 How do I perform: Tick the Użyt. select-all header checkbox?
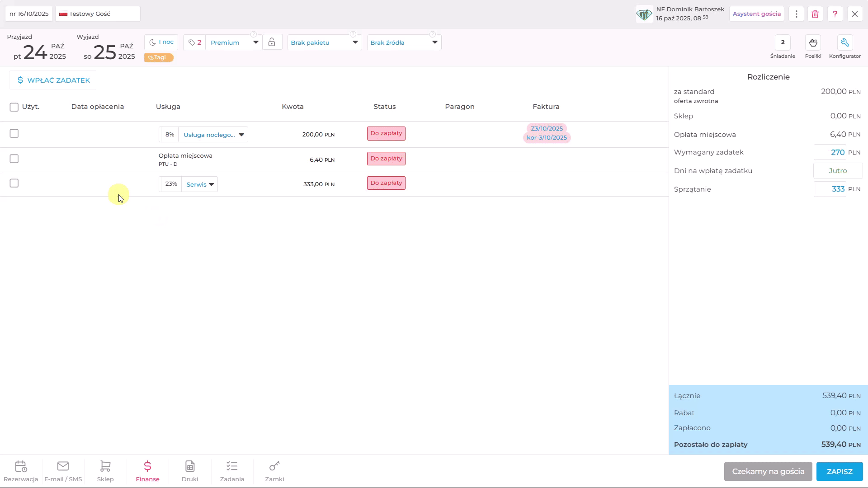(x=14, y=107)
